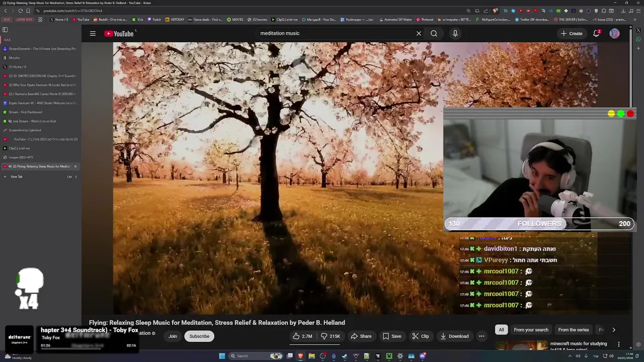Image resolution: width=644 pixels, height=362 pixels.
Task: Open the AAA bookmark folder
Action: tap(7, 20)
